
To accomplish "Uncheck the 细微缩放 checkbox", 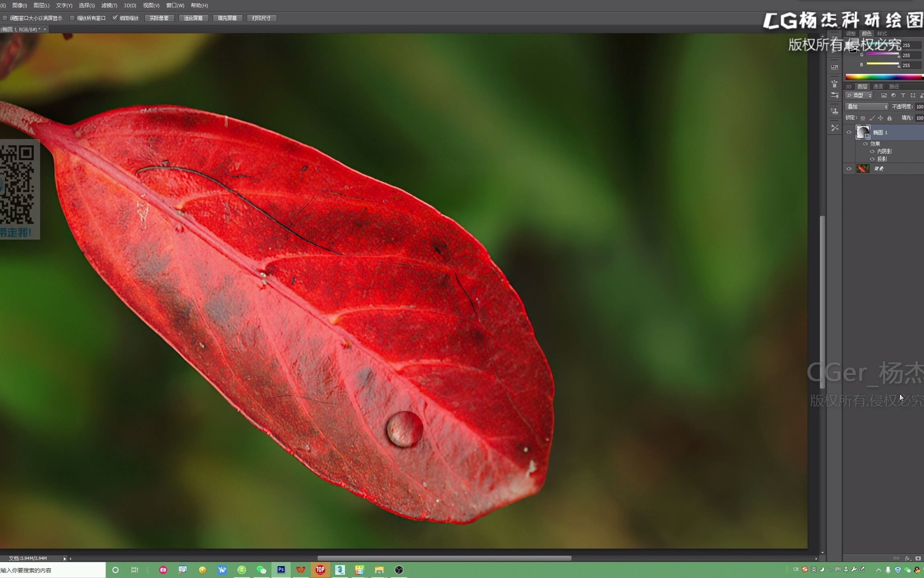I will click(115, 18).
